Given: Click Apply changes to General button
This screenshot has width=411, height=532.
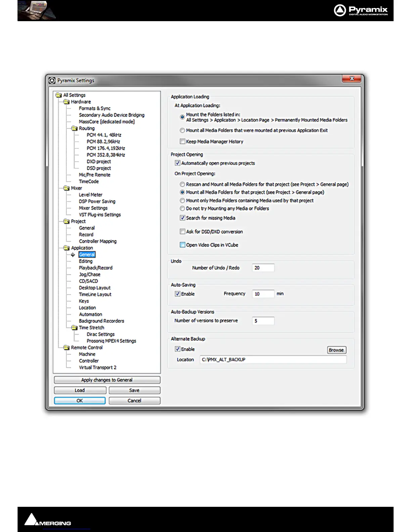Looking at the screenshot, I should tap(107, 380).
